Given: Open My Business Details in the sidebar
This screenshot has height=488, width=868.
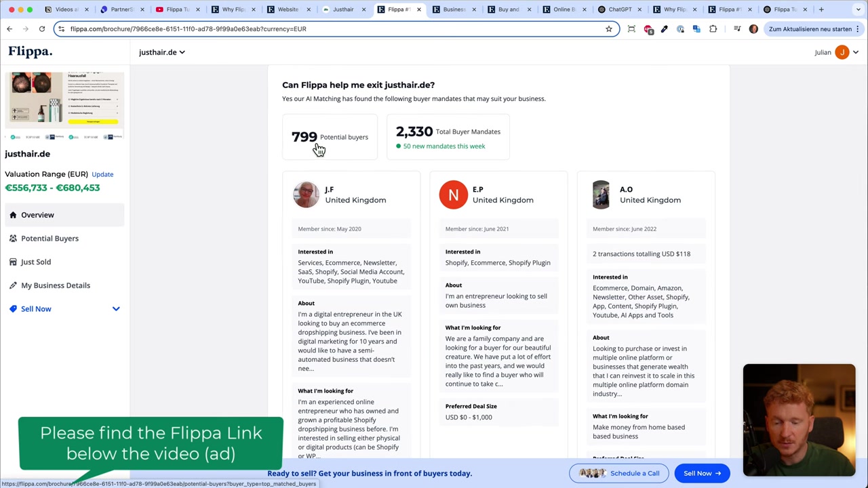Looking at the screenshot, I should pos(56,285).
